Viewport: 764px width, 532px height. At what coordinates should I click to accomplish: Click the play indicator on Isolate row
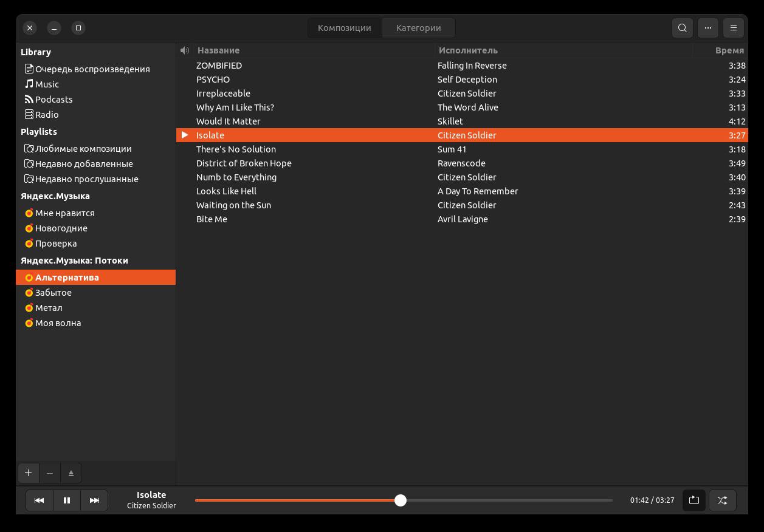pos(185,135)
